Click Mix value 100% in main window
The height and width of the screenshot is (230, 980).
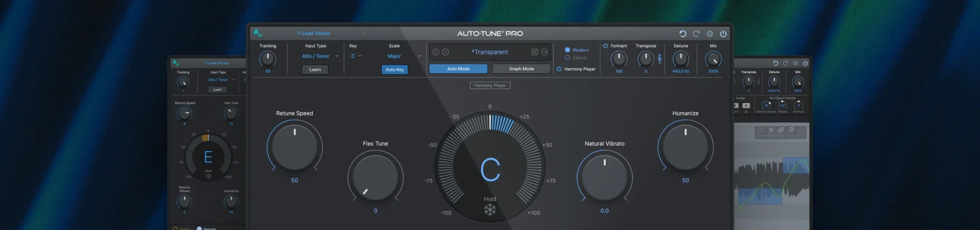tap(713, 72)
